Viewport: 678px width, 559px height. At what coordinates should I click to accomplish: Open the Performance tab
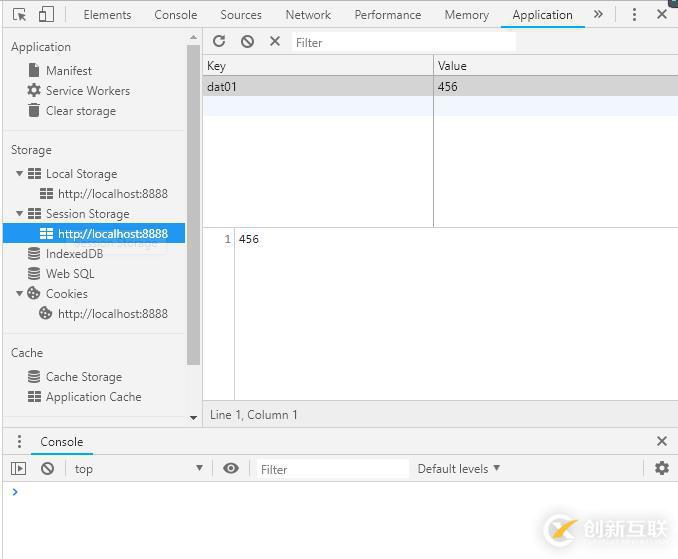click(x=388, y=15)
